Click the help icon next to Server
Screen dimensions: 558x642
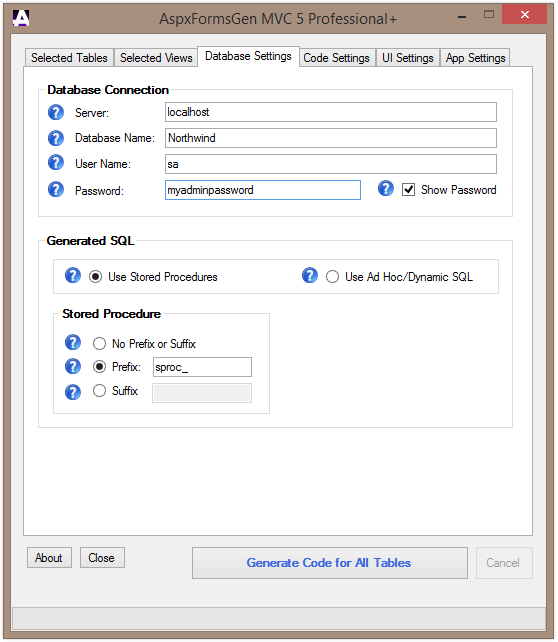56,112
